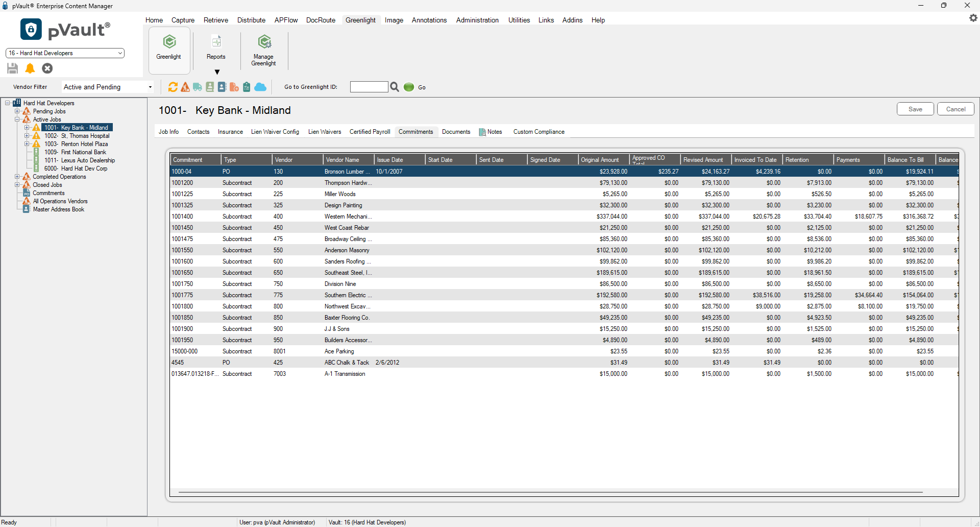Click the Master Address Book tree icon
Screen dimensions: 980x527
pyautogui.click(x=27, y=209)
